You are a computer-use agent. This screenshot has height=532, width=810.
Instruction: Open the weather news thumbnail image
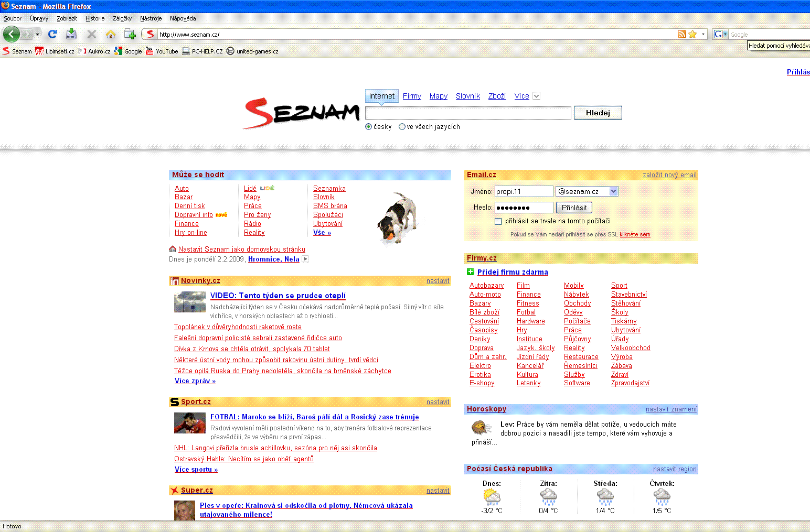point(190,302)
